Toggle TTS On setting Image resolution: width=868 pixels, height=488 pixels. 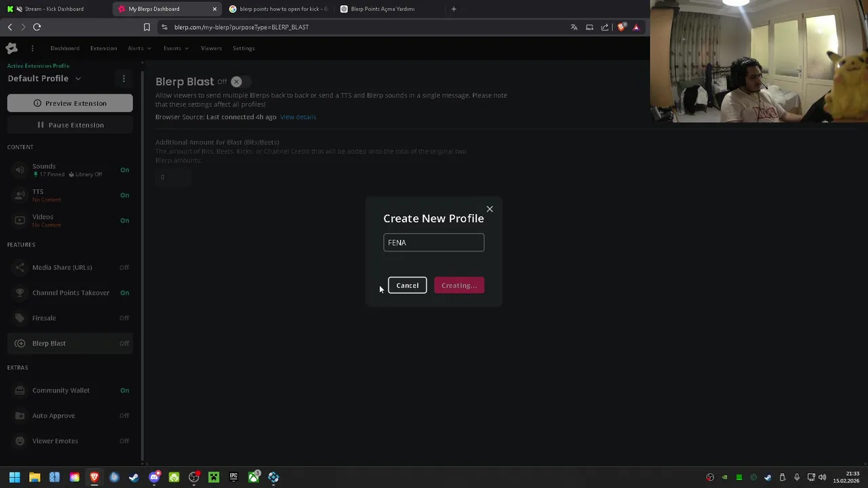pyautogui.click(x=125, y=195)
